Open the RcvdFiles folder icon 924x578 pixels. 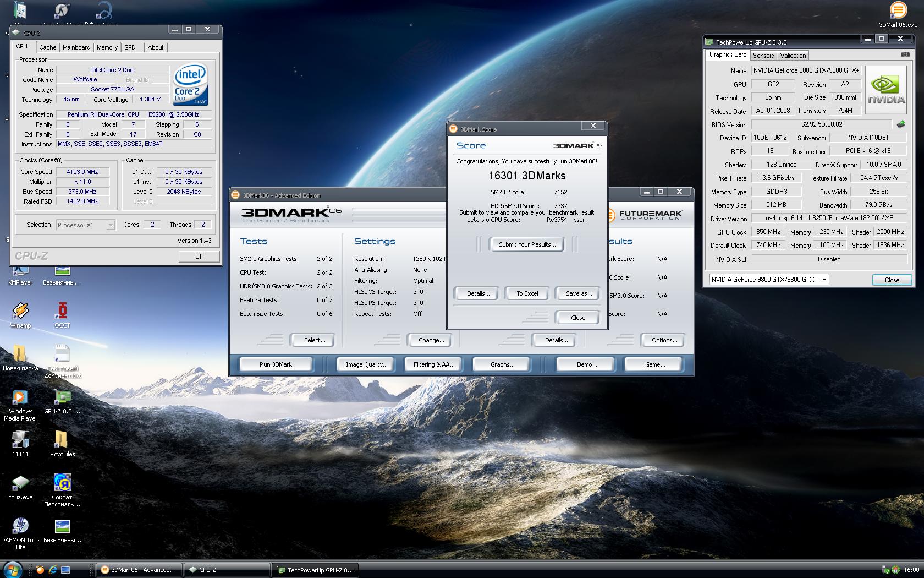(x=62, y=444)
